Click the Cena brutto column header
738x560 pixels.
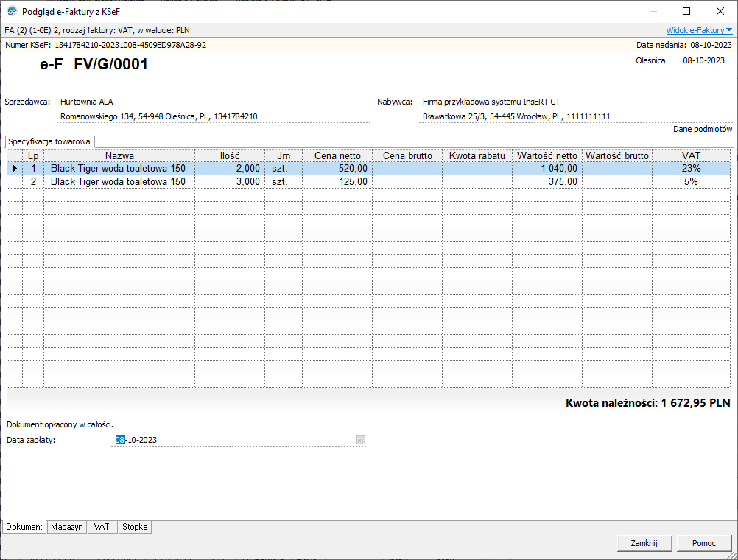tap(407, 155)
